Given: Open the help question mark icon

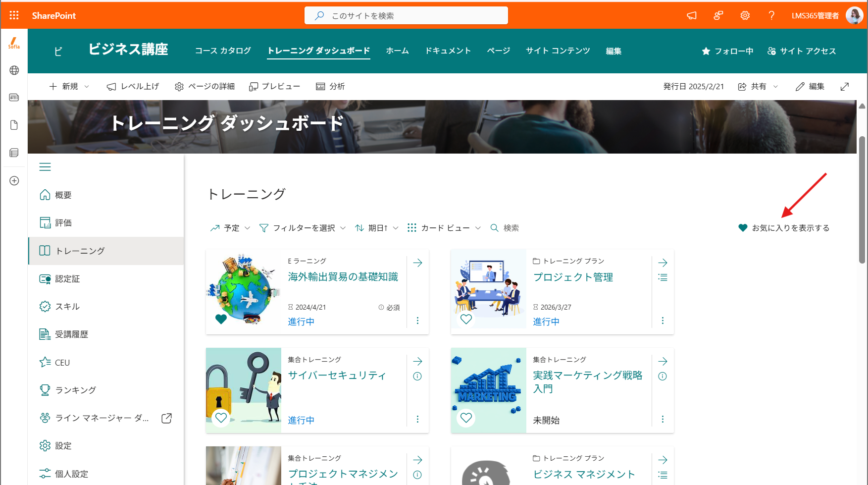Looking at the screenshot, I should click(x=771, y=16).
